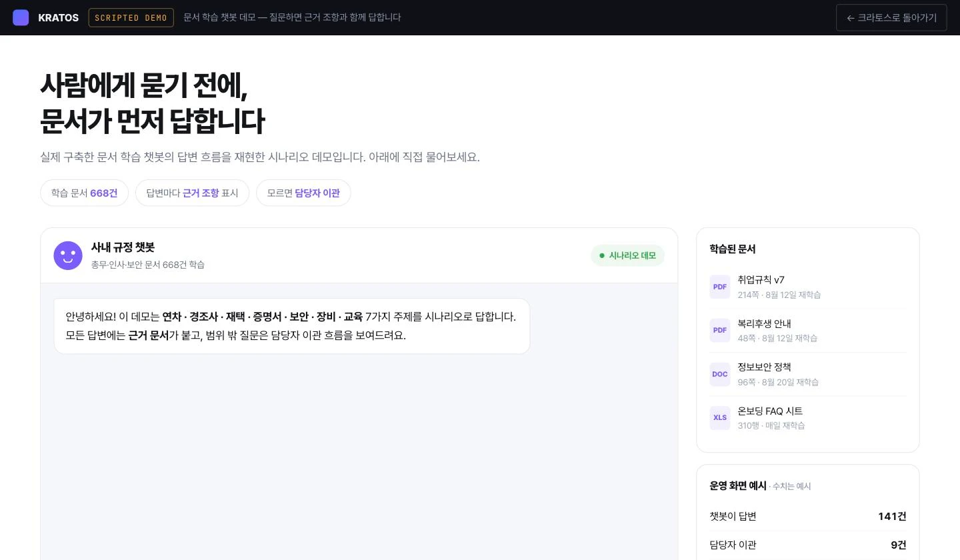Select the 답변마다 근거 조항 표시 chip
The image size is (960, 560).
(x=192, y=193)
